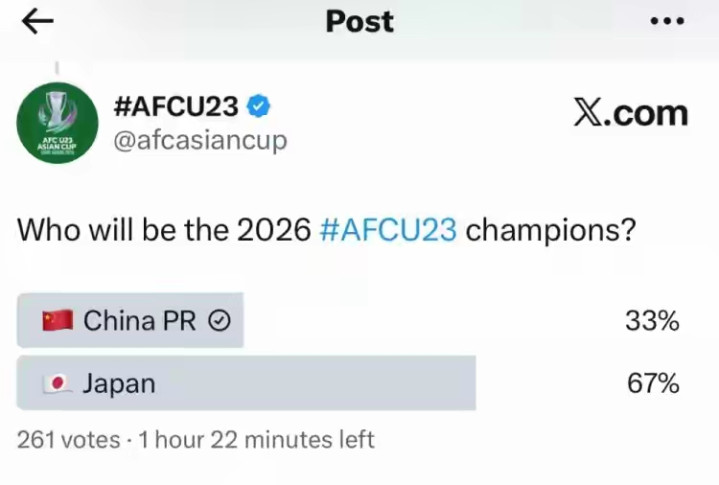The width and height of the screenshot is (719, 485).
Task: Open the @afcasiancup handle link
Action: 200,141
